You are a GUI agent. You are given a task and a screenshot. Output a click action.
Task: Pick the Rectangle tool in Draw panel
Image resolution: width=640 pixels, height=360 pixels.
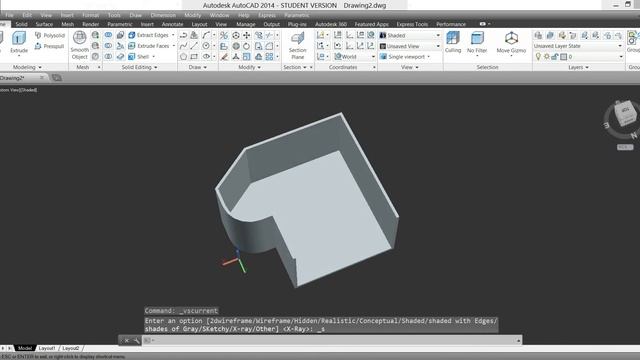point(194,56)
